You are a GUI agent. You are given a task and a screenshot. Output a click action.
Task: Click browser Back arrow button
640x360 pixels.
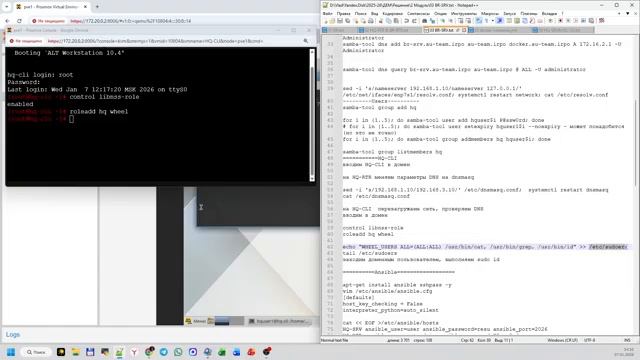click(7, 21)
